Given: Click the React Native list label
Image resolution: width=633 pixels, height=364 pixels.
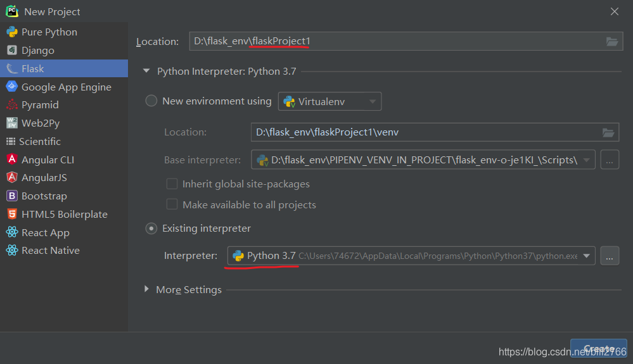Looking at the screenshot, I should [51, 250].
